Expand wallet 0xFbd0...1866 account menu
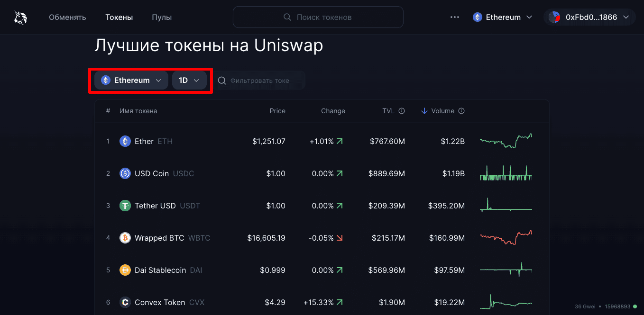Screen dimensions: 644x315 coord(589,17)
